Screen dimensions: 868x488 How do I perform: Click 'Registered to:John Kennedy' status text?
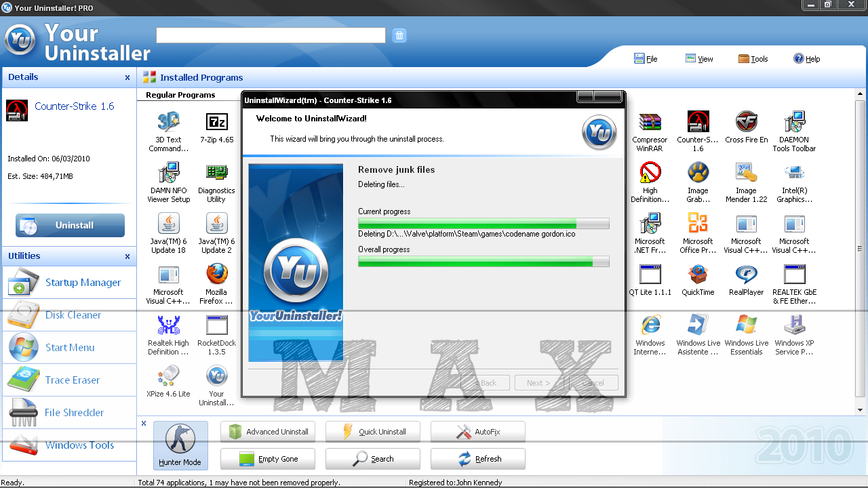[x=455, y=483]
